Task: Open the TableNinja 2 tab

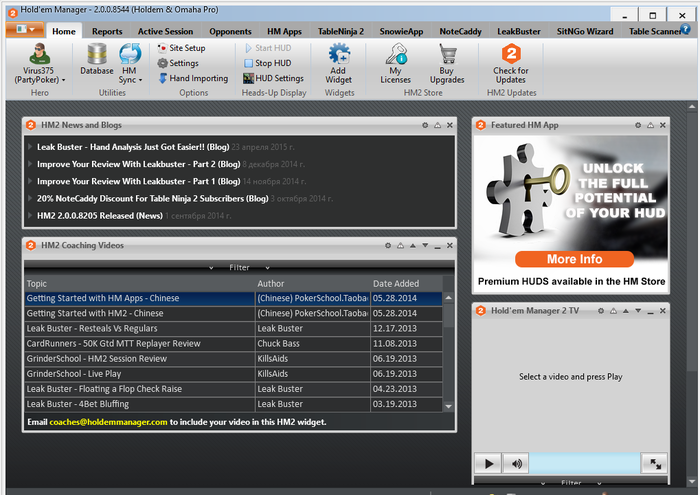Action: coord(341,31)
